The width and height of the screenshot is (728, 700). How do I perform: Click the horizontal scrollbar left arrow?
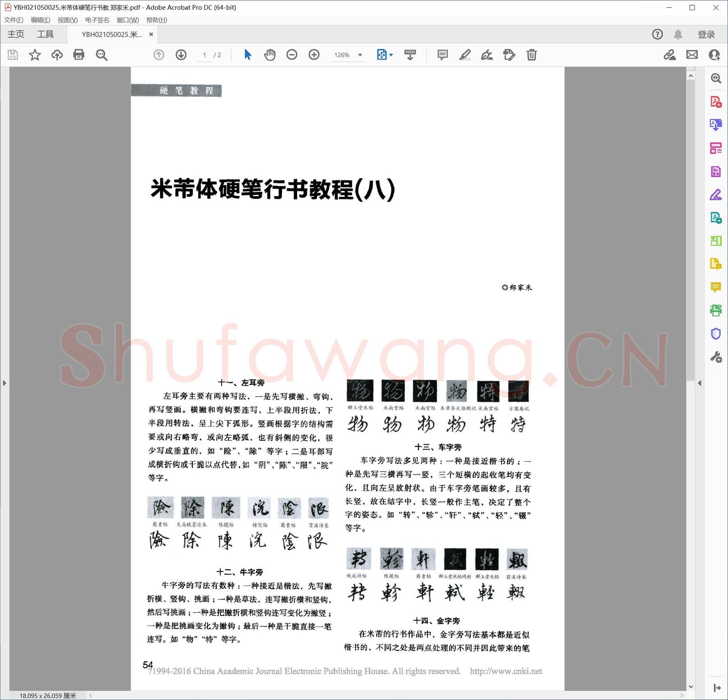click(x=91, y=696)
